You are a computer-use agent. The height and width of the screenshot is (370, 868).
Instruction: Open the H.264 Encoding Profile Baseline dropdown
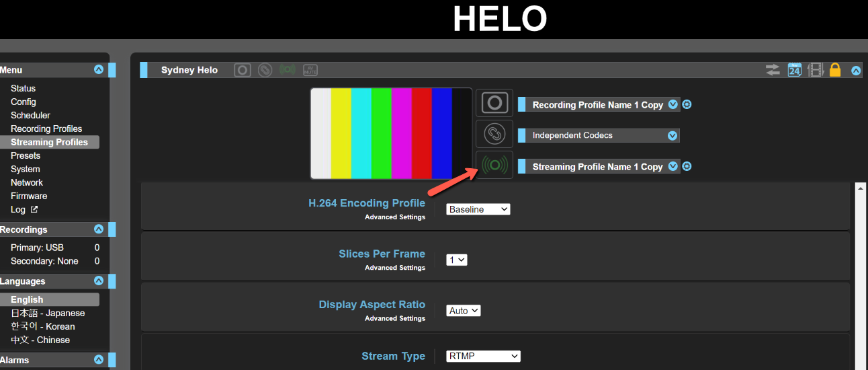[478, 209]
